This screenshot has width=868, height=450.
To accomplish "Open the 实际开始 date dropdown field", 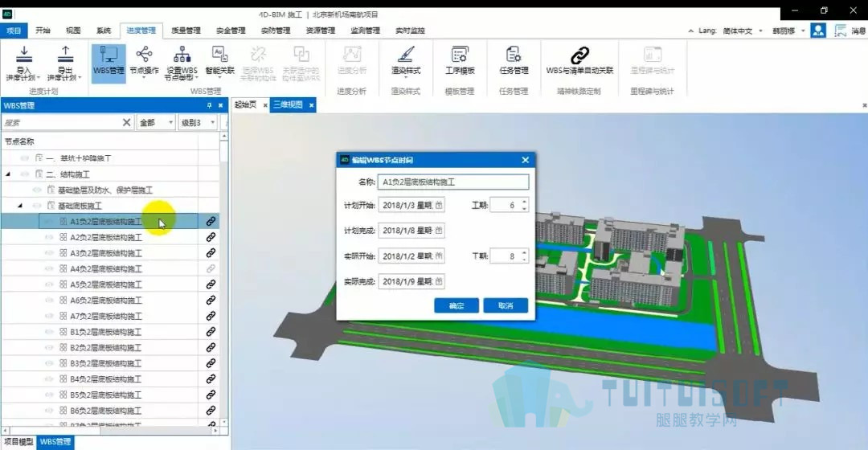I will (411, 256).
